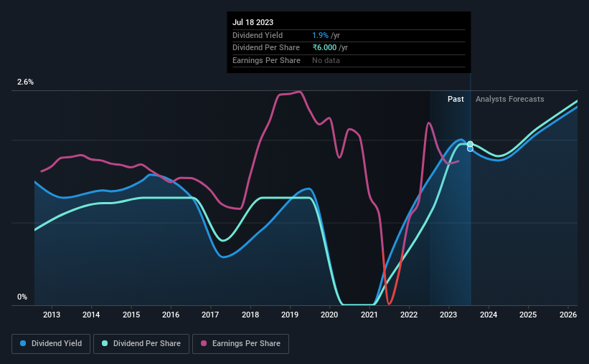
Task: Click the 2.6% y-axis label
Action: 25,82
